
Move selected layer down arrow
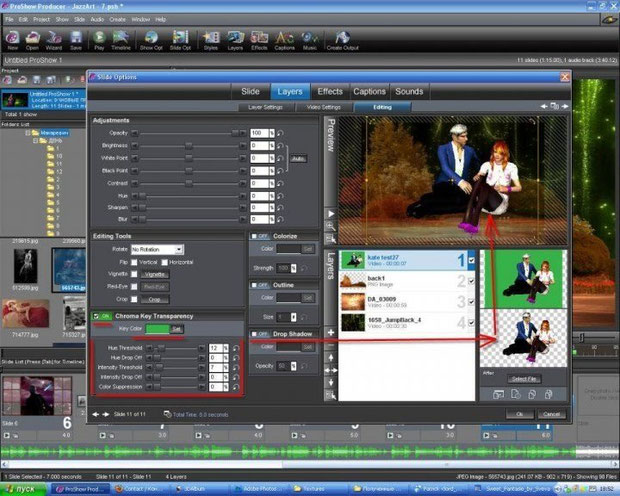pos(331,382)
